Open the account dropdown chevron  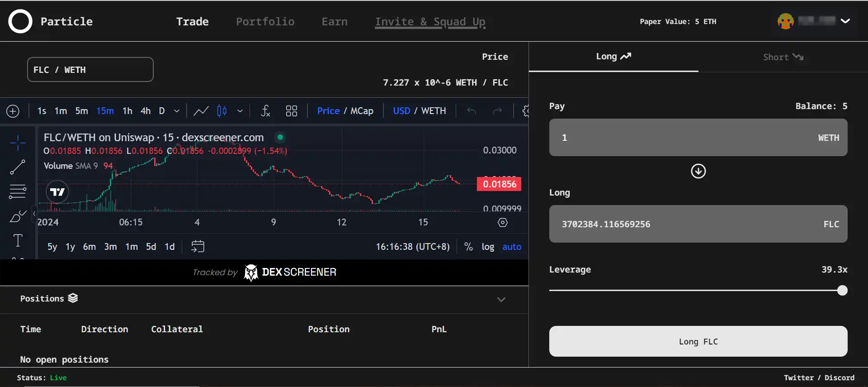coord(845,21)
